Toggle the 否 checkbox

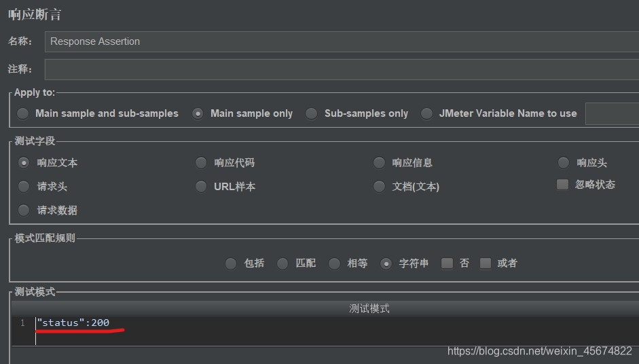coord(447,263)
